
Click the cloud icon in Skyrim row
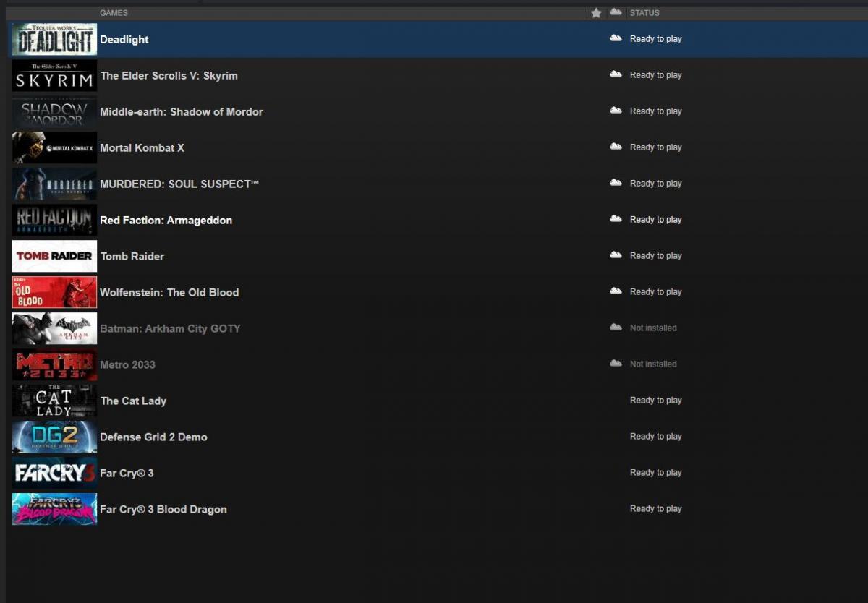click(x=616, y=74)
